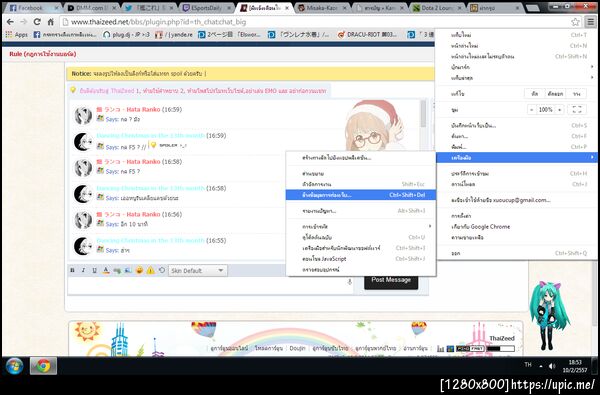The image size is (600, 395).
Task: Select the Ctrl+F find menu entry
Action: (517, 136)
